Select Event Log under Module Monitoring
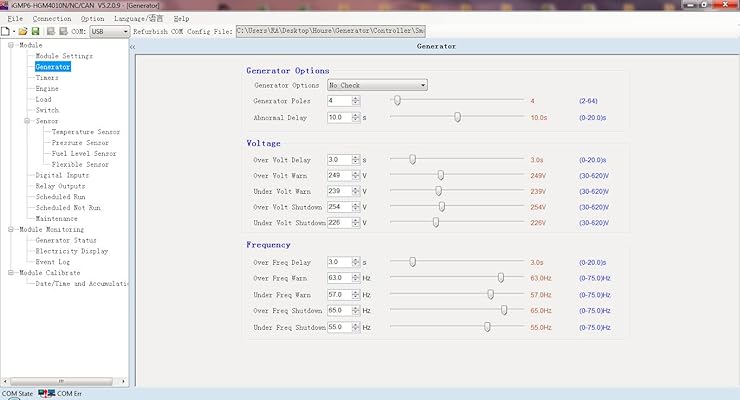Screen dimensions: 740x400 (55, 262)
